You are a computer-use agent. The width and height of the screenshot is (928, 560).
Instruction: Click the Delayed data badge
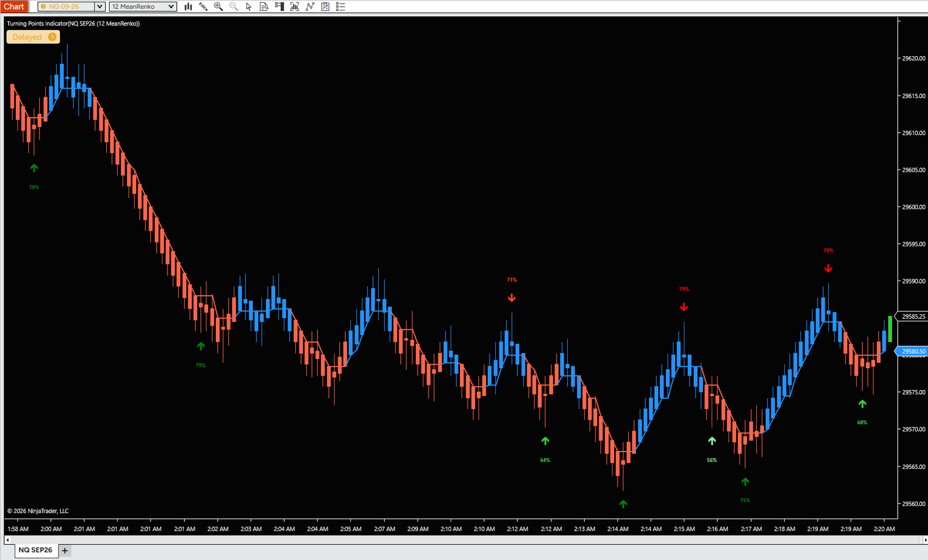tap(33, 37)
